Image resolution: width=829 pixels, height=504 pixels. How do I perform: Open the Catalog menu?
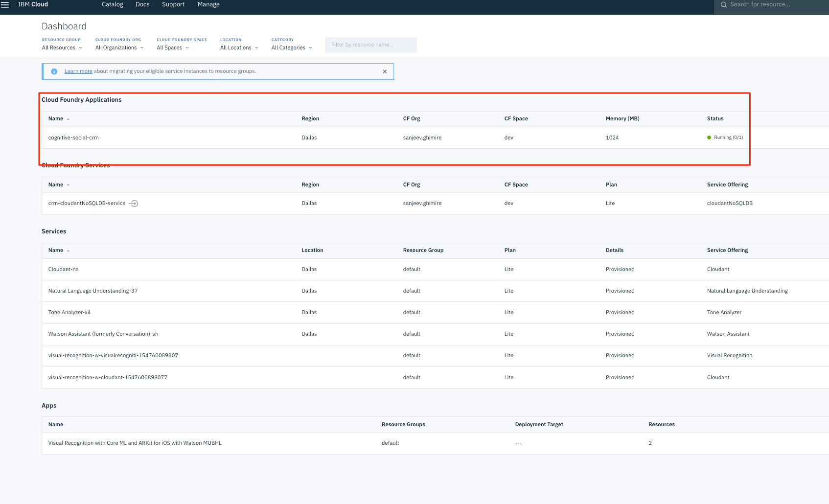(x=113, y=4)
